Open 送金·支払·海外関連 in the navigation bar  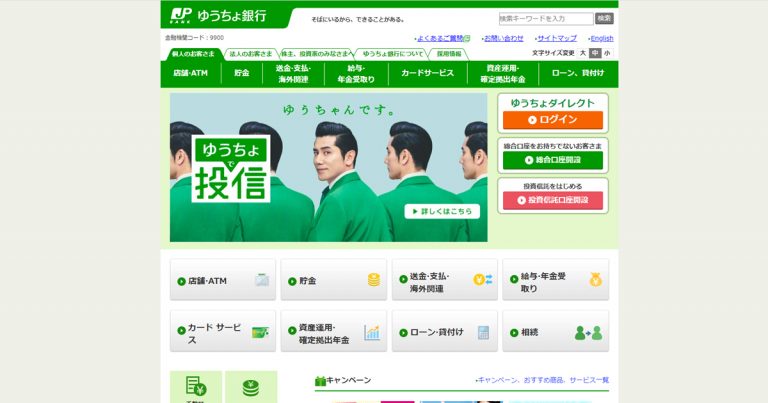(293, 73)
